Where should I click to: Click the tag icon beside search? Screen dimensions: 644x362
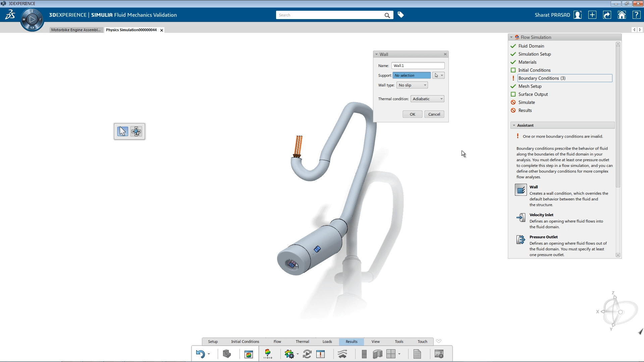point(400,15)
